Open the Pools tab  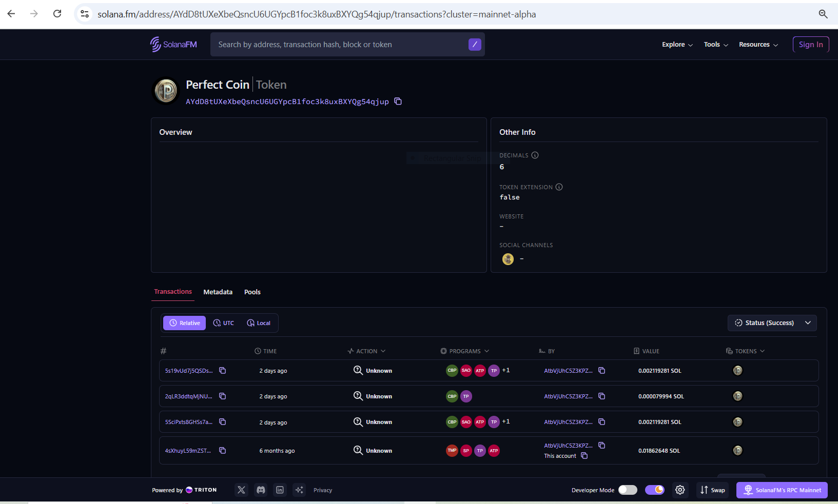click(252, 292)
